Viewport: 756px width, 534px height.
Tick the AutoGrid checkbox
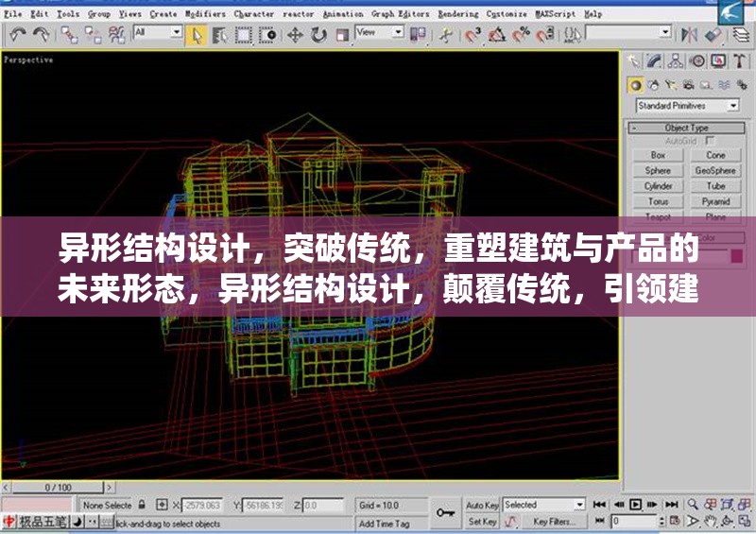710,141
